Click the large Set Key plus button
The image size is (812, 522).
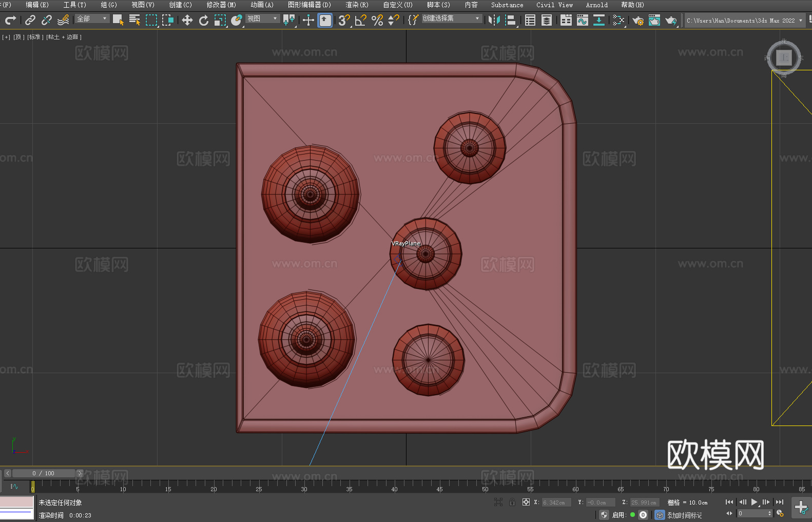801,508
